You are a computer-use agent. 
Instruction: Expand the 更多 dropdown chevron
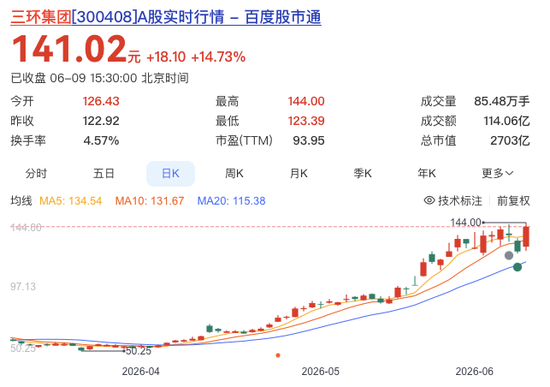[x=510, y=173]
